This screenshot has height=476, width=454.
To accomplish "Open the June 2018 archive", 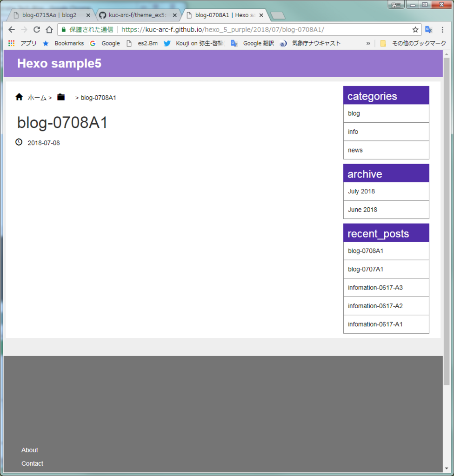I will click(386, 210).
